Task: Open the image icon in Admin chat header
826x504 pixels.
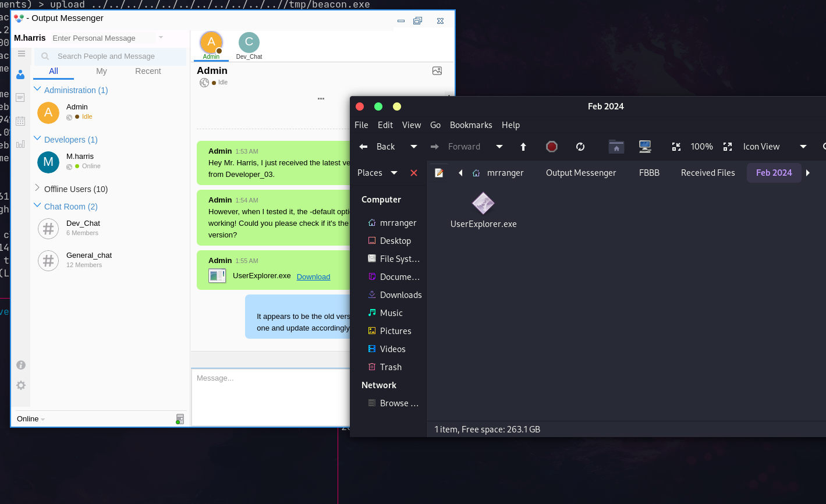Action: [x=437, y=71]
